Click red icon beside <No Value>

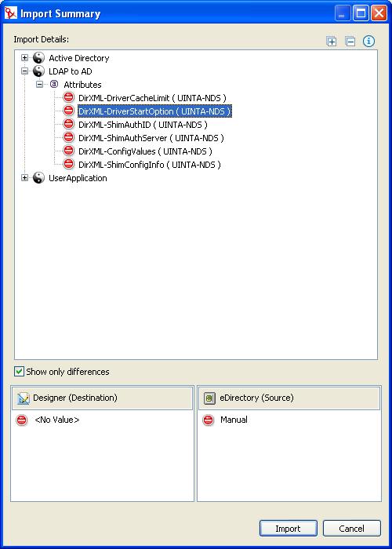pos(22,420)
